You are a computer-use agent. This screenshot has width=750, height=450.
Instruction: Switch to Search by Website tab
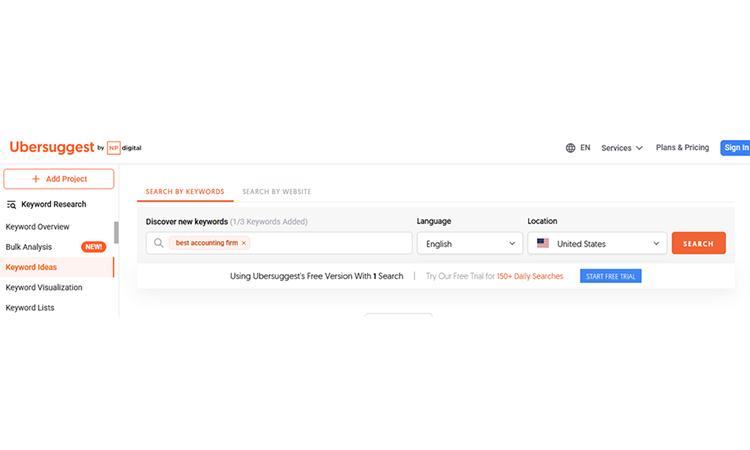[x=276, y=192]
